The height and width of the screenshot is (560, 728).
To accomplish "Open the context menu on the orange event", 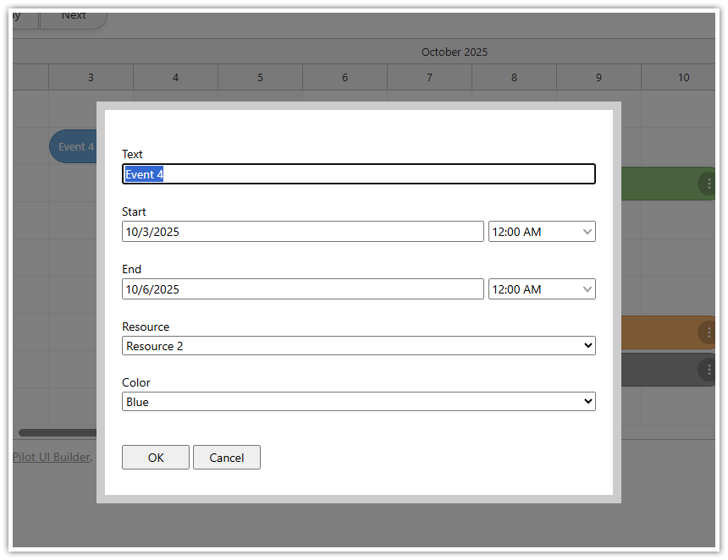I will 708,332.
